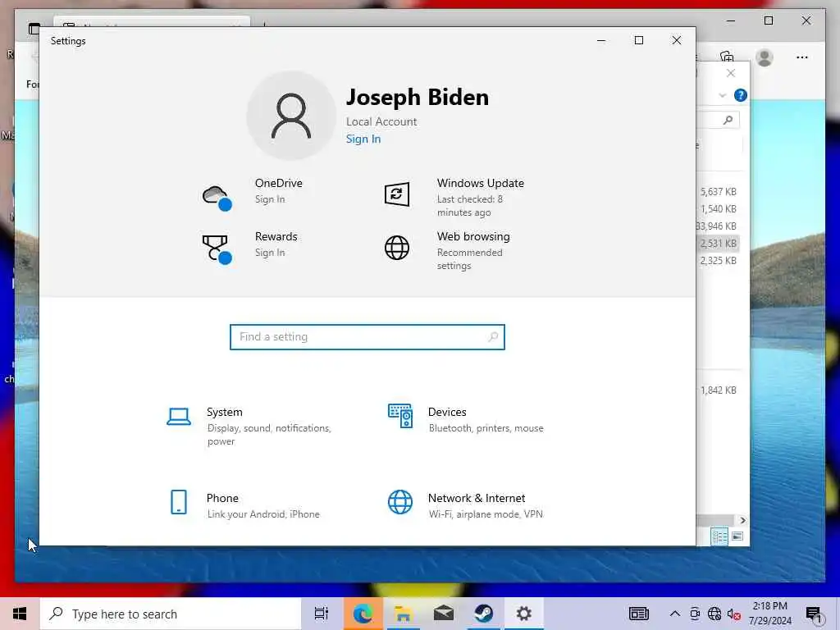Open Network & Internet globe icon
840x630 pixels.
(x=400, y=502)
